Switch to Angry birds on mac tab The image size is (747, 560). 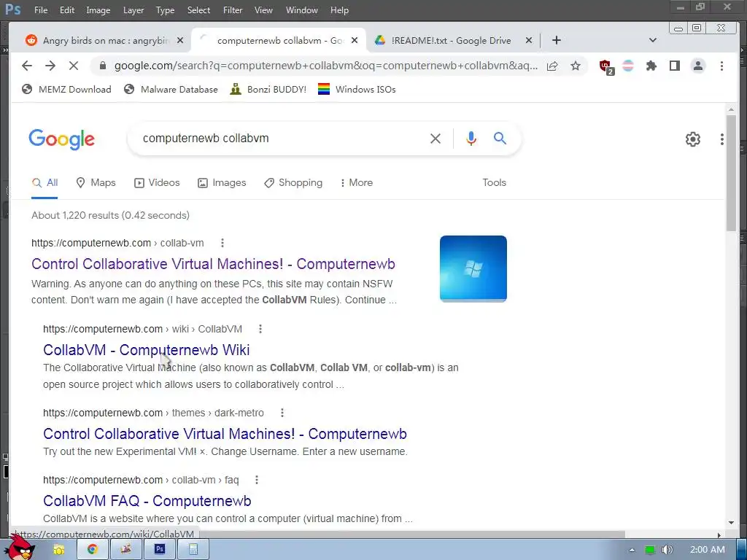point(98,41)
